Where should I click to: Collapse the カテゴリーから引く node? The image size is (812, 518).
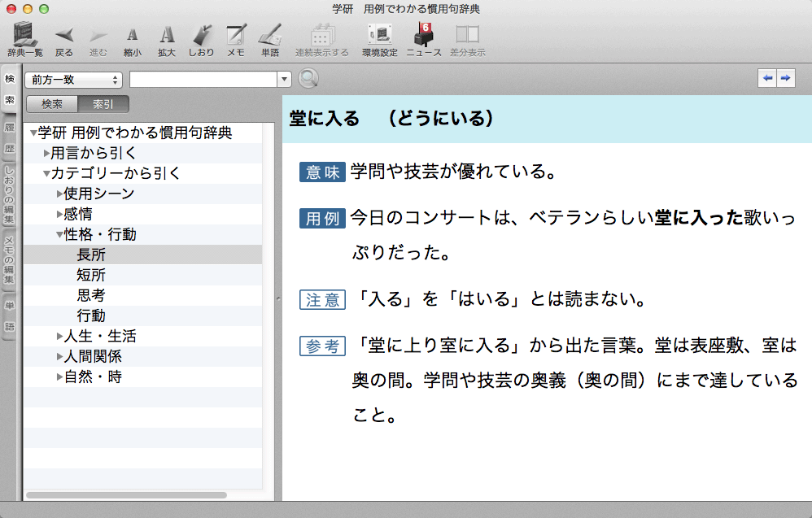click(x=46, y=174)
